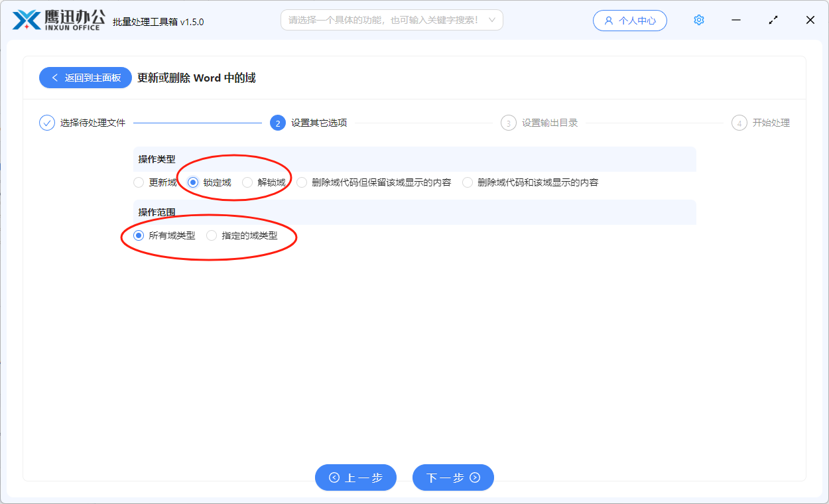
Task: Maximize the window with expand icon
Action: (773, 20)
